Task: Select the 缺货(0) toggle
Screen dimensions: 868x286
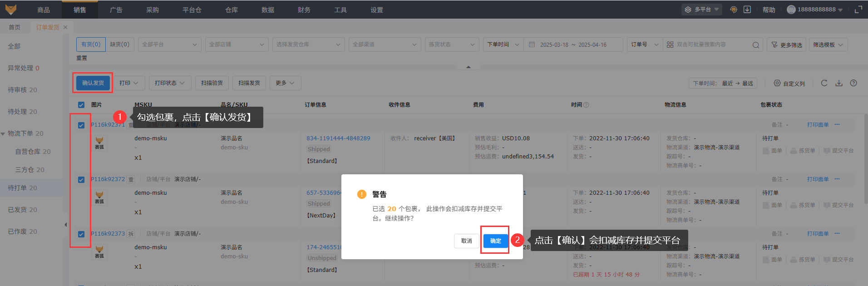Action: (x=120, y=44)
